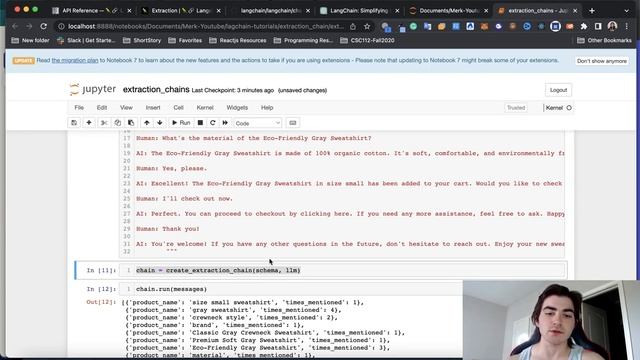
Task: Expand the tab search chevron
Action: pyautogui.click(x=627, y=11)
